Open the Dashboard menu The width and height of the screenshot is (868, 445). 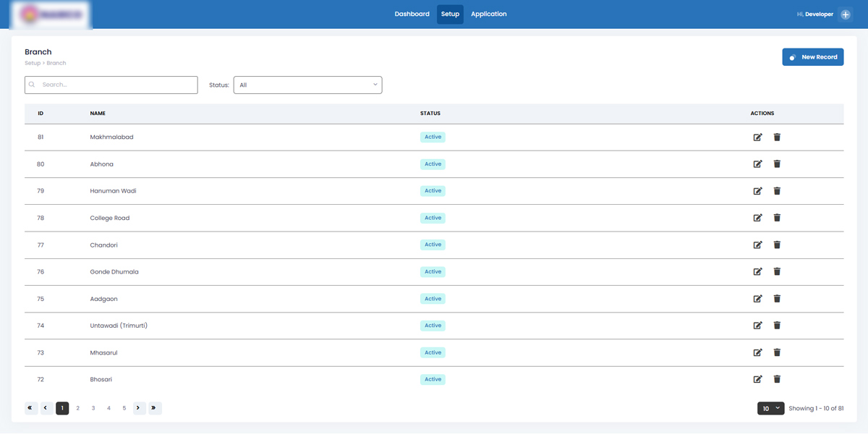412,14
